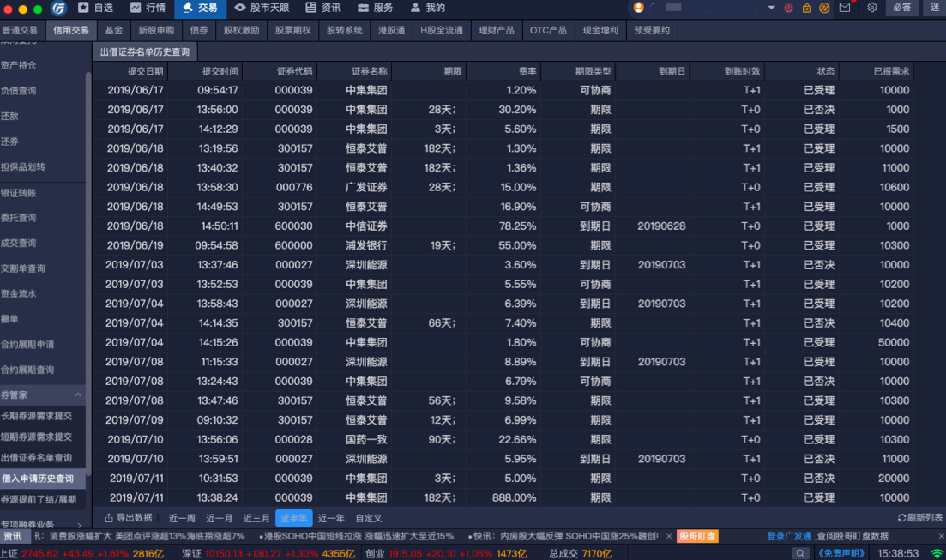Click the 刷新列表 refresh button
Viewport: 946px width, 560px height.
tap(920, 518)
